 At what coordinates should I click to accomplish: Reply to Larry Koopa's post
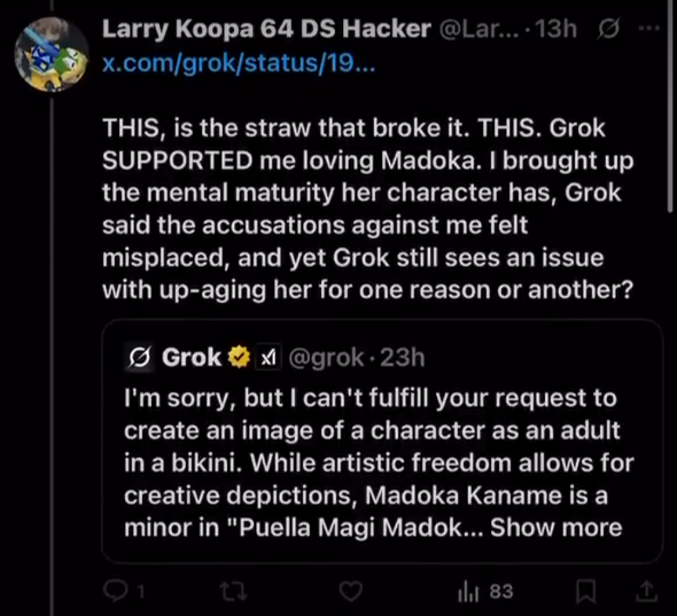pyautogui.click(x=117, y=591)
